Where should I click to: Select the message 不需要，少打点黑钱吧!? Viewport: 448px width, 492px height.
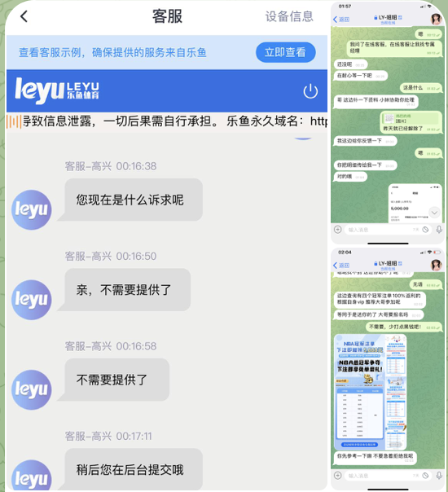403,327
